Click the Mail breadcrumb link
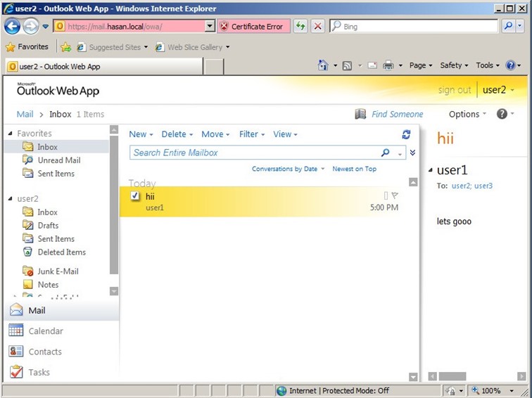Viewport: 532px width, 398px height. tap(25, 114)
